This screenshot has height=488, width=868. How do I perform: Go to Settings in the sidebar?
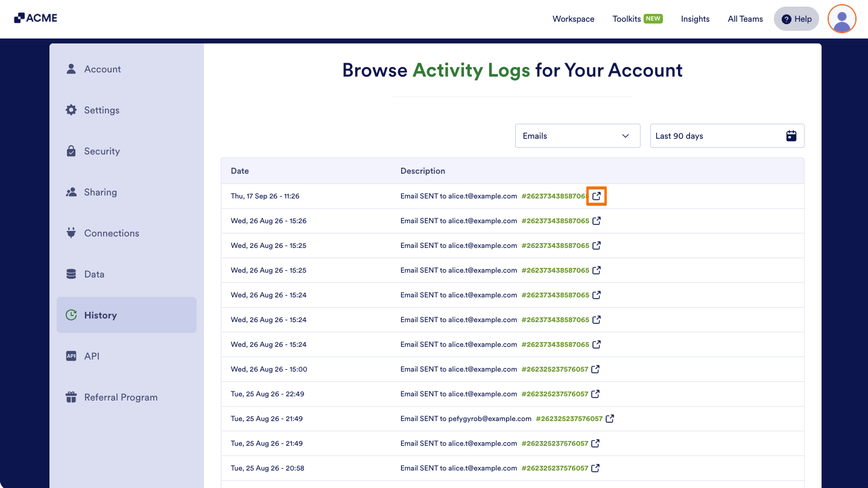click(x=127, y=110)
